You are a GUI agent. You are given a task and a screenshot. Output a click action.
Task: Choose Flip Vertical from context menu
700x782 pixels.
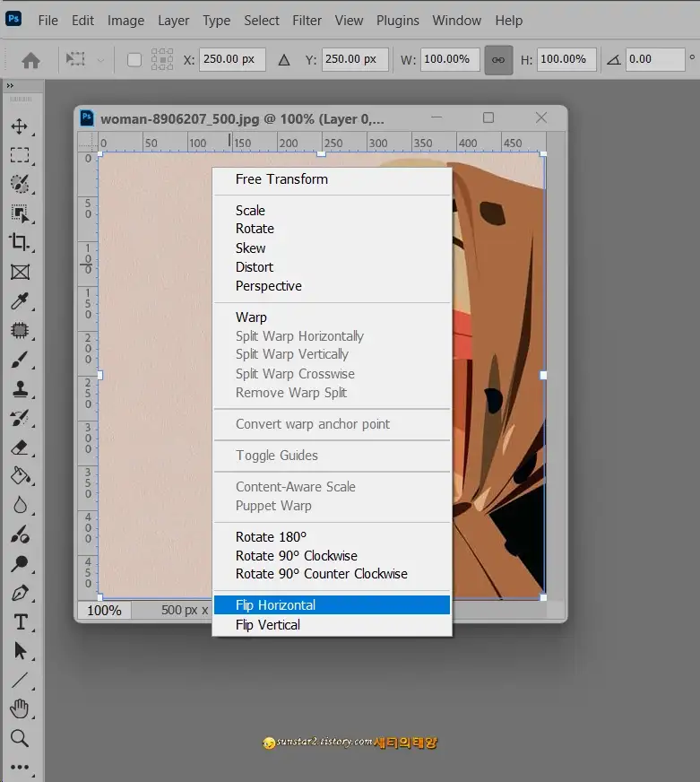click(x=332, y=625)
